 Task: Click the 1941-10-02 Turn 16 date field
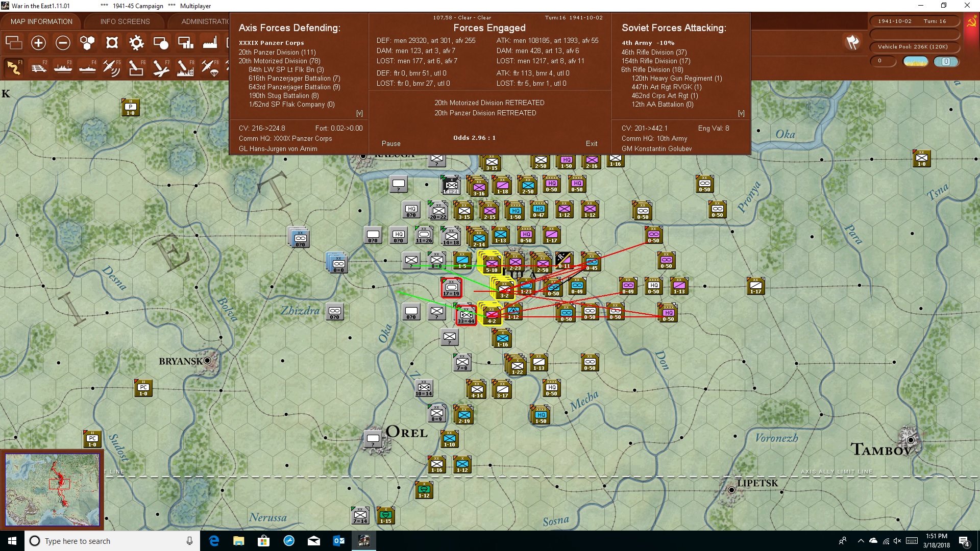pyautogui.click(x=914, y=21)
